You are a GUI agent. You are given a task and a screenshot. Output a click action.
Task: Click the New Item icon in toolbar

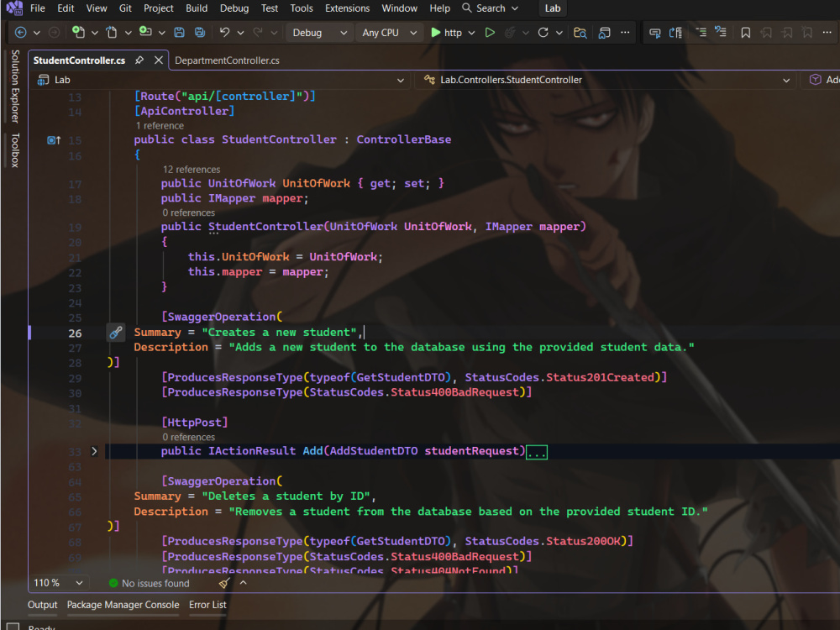coord(78,33)
